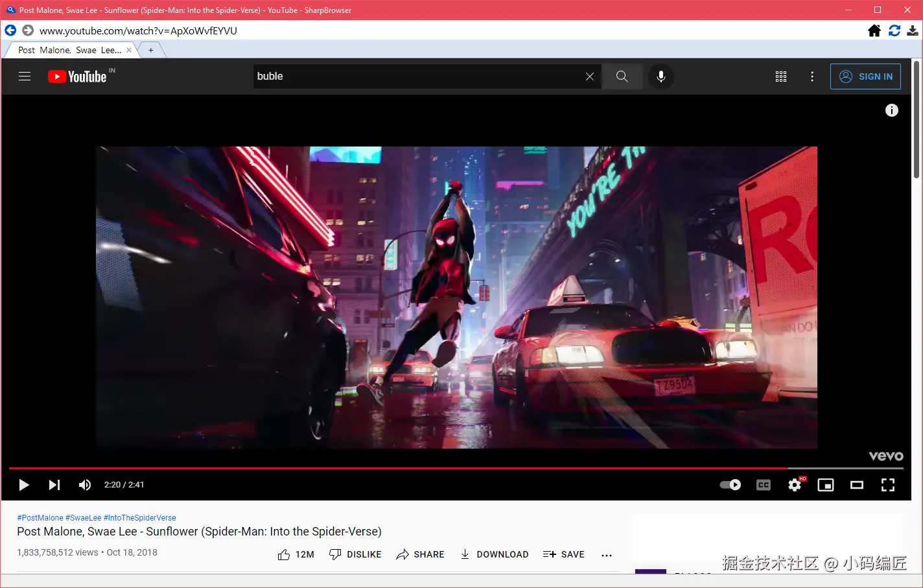The height and width of the screenshot is (588, 923).
Task: Enter fullscreen playback
Action: tap(887, 484)
